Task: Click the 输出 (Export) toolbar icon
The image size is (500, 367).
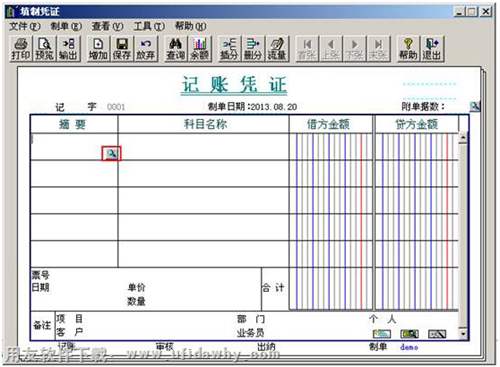Action: (x=68, y=49)
